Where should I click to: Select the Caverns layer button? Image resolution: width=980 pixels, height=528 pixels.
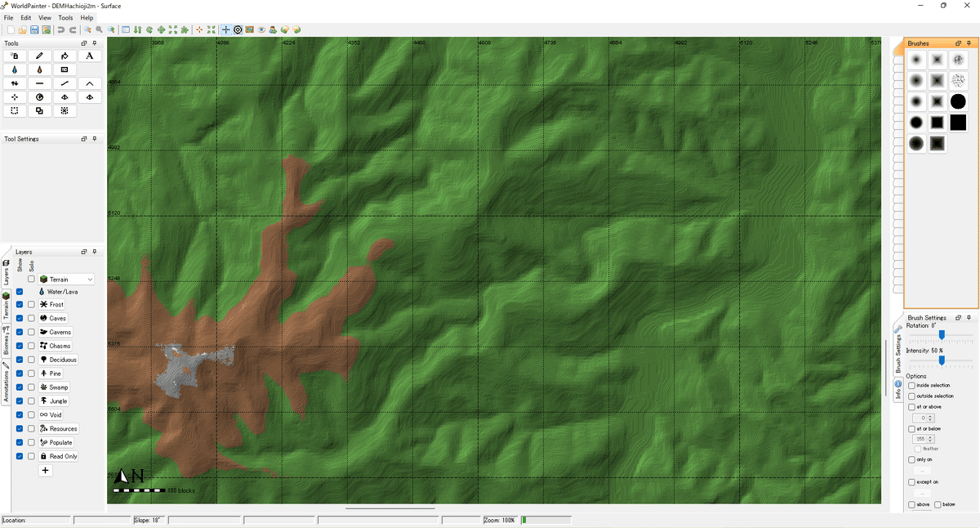tap(56, 332)
